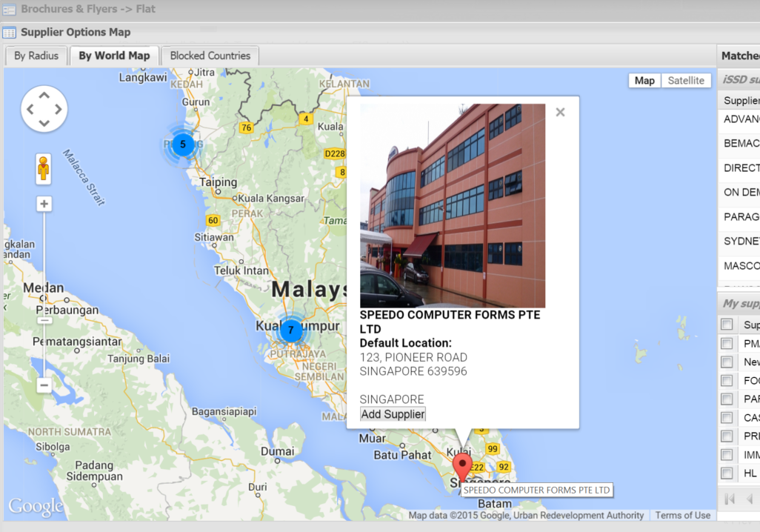
Task: Pan the map upward with arrow
Action: pyautogui.click(x=44, y=96)
